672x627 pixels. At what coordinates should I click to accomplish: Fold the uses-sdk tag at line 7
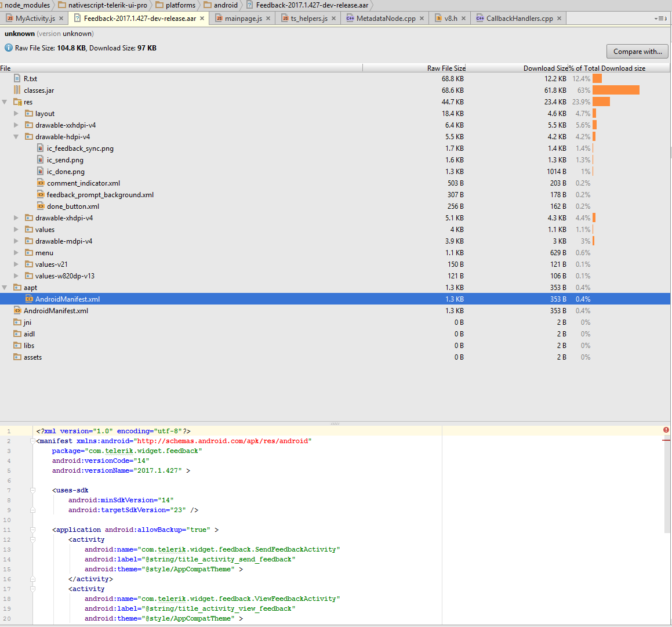coord(32,490)
